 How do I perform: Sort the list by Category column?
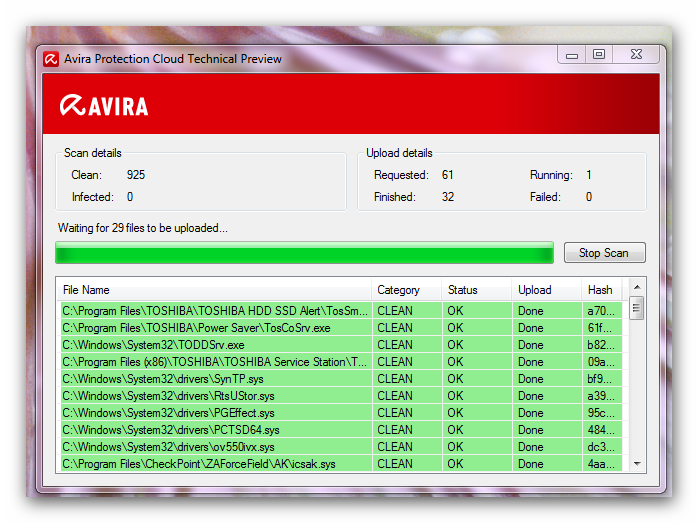[x=405, y=290]
